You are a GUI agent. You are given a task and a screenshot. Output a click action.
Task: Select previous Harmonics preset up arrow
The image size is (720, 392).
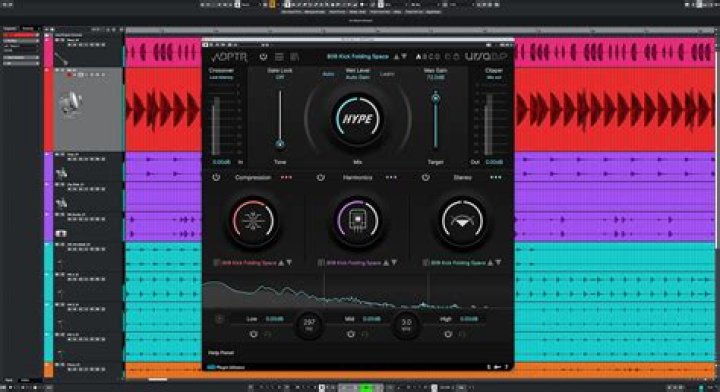click(386, 263)
